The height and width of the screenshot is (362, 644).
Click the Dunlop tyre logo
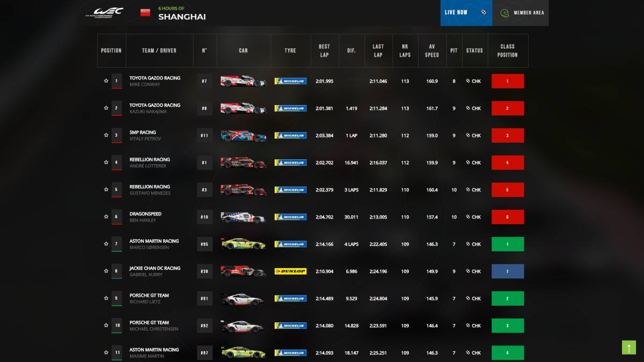click(290, 271)
